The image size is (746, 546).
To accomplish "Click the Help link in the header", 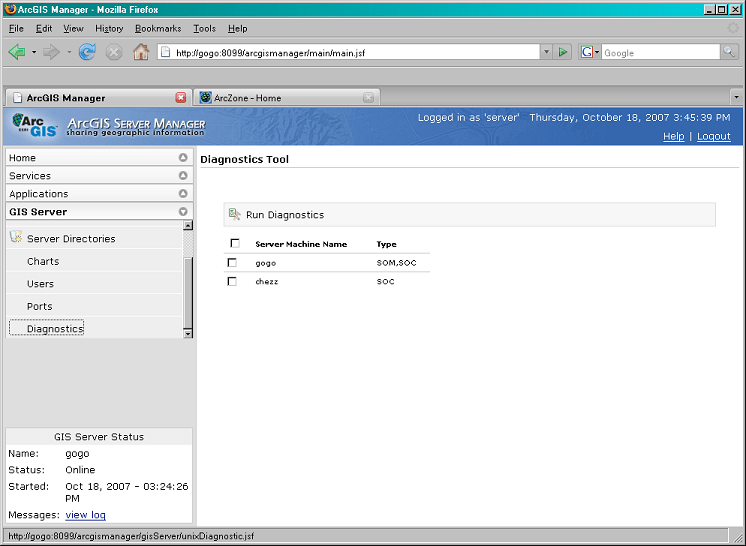I will [x=674, y=136].
